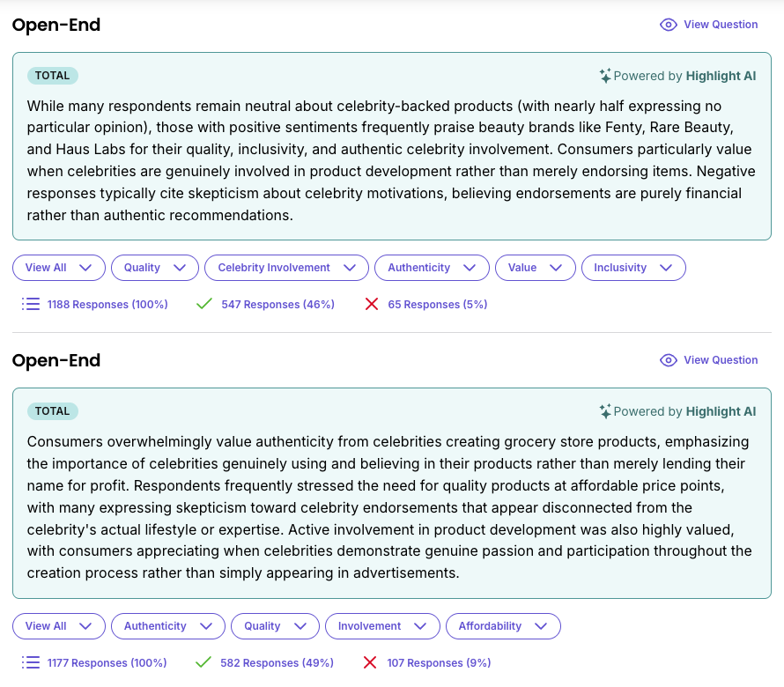Open the first View Question link
This screenshot has height=687, width=784.
click(x=721, y=25)
